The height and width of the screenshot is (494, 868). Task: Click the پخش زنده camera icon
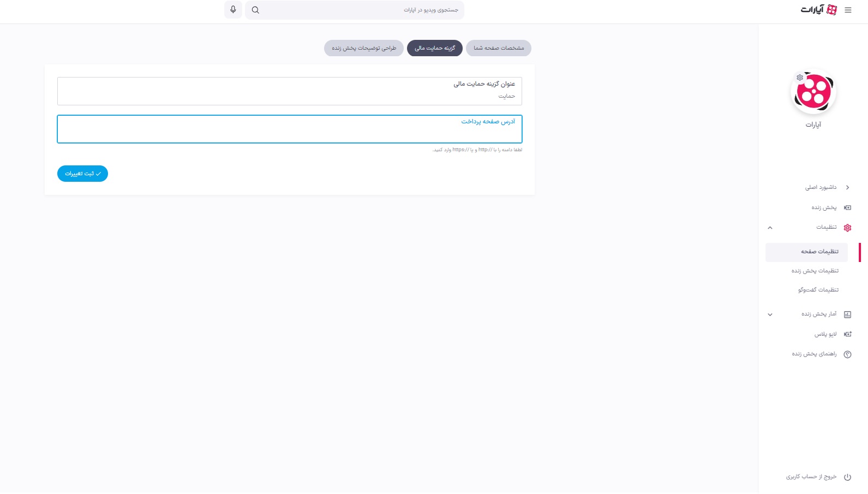pyautogui.click(x=847, y=207)
